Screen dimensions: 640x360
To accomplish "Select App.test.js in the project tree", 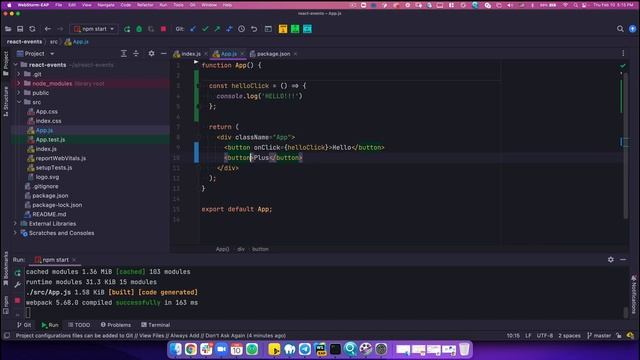I will point(50,140).
